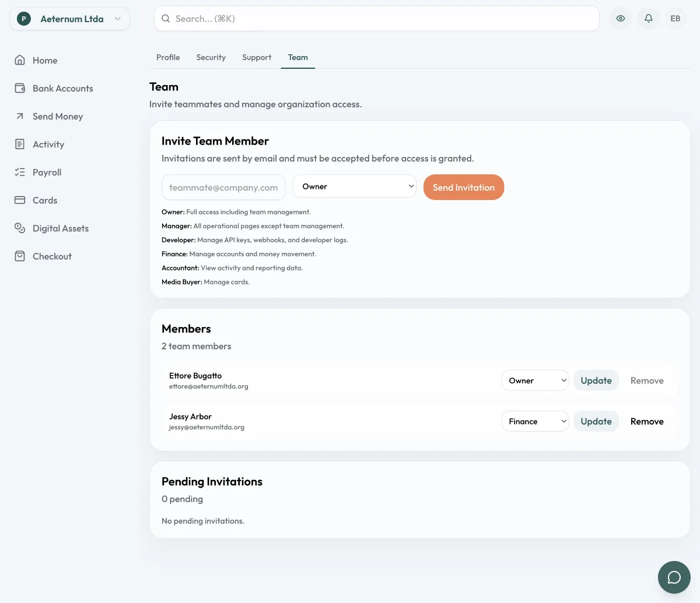Screen dimensions: 700x603
Task: Open the Home sidebar icon
Action: click(x=20, y=60)
